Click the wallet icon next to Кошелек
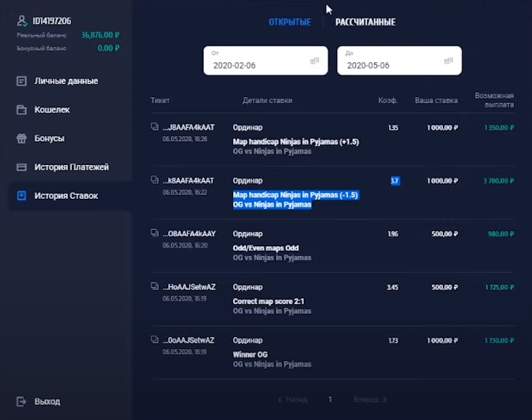 22,110
